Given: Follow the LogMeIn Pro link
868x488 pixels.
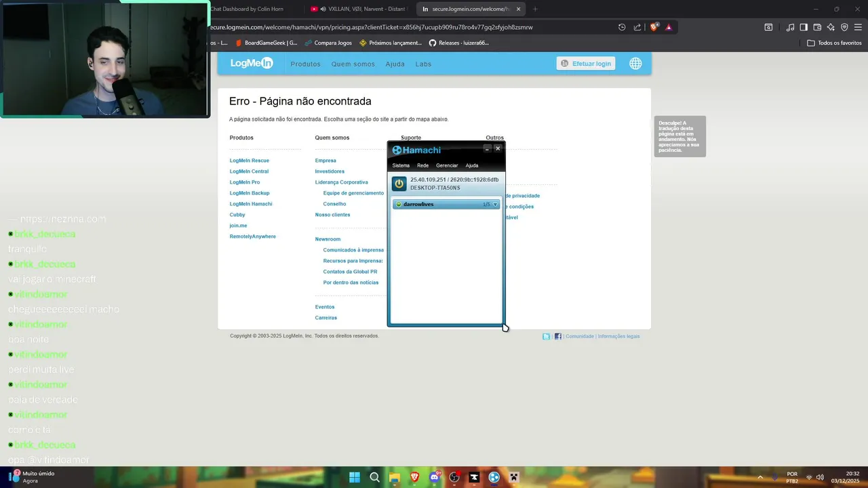Looking at the screenshot, I should (x=245, y=182).
